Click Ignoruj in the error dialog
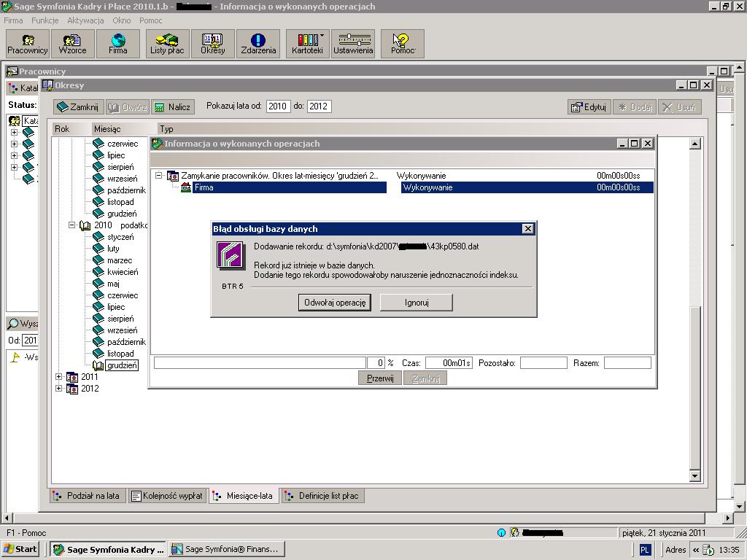Viewport: 747px width, 560px height. point(417,303)
